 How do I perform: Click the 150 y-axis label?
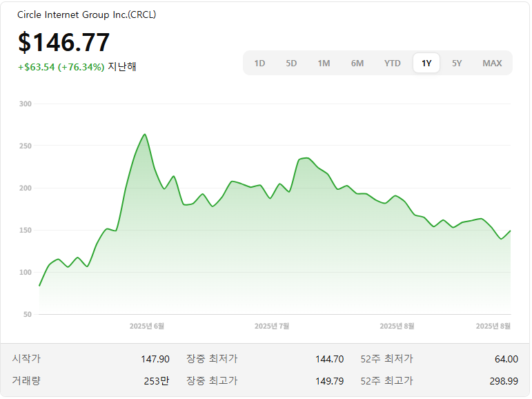[26, 231]
